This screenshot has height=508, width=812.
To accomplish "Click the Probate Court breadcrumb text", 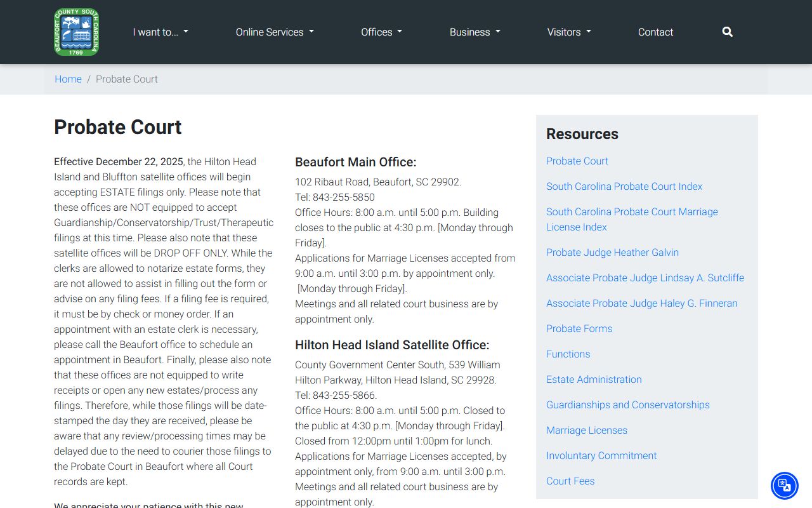I will coord(127,79).
